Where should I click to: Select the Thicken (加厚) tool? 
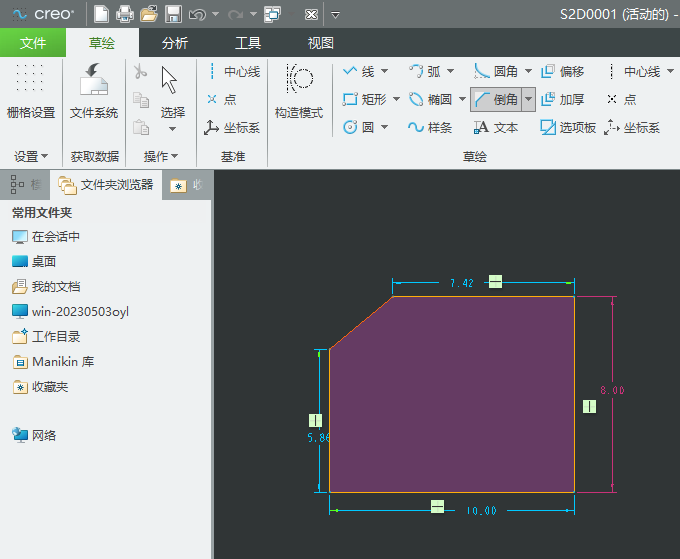(x=562, y=99)
